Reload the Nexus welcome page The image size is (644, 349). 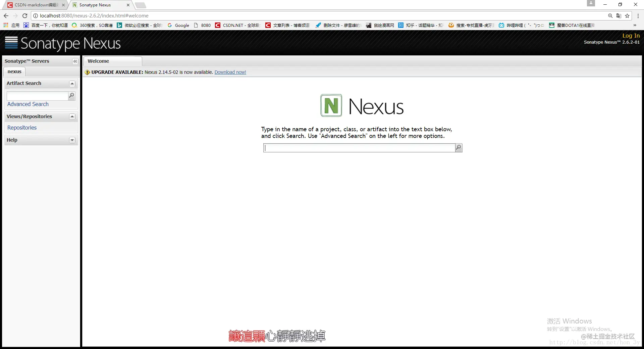(x=25, y=16)
